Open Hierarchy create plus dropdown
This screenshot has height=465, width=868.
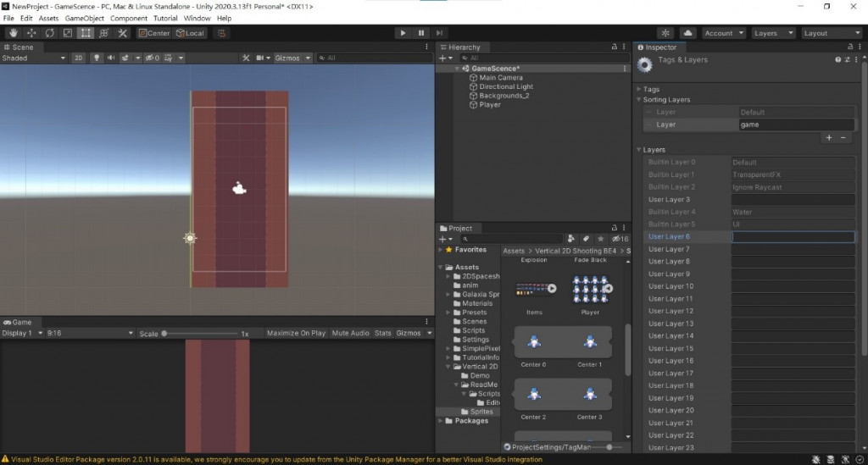pyautogui.click(x=446, y=58)
